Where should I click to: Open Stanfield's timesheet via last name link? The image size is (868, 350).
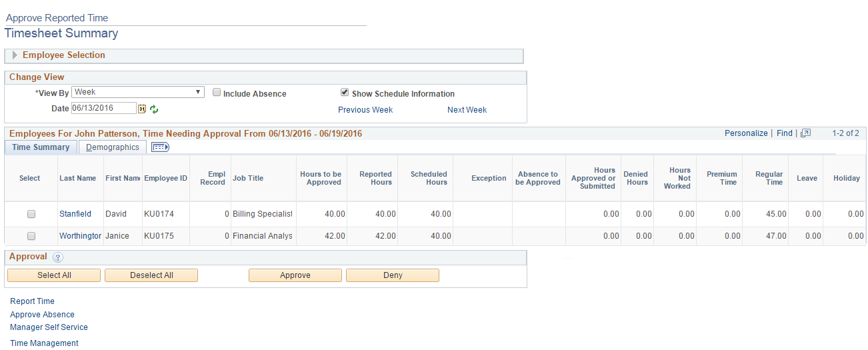coord(77,215)
